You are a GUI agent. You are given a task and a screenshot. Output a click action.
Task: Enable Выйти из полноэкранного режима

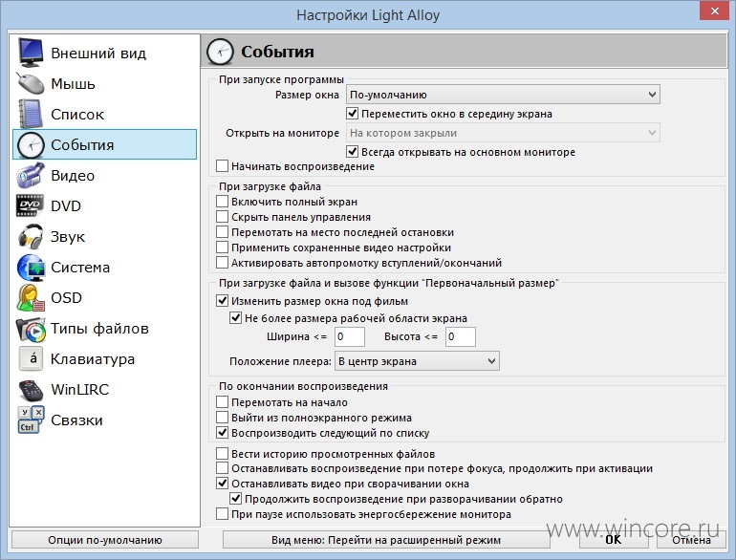222,418
